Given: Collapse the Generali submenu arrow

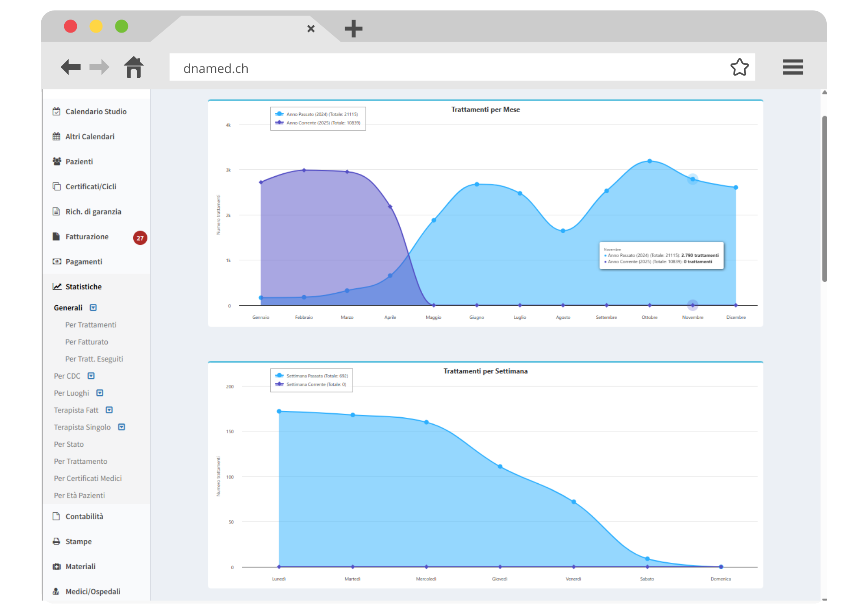Looking at the screenshot, I should [93, 308].
